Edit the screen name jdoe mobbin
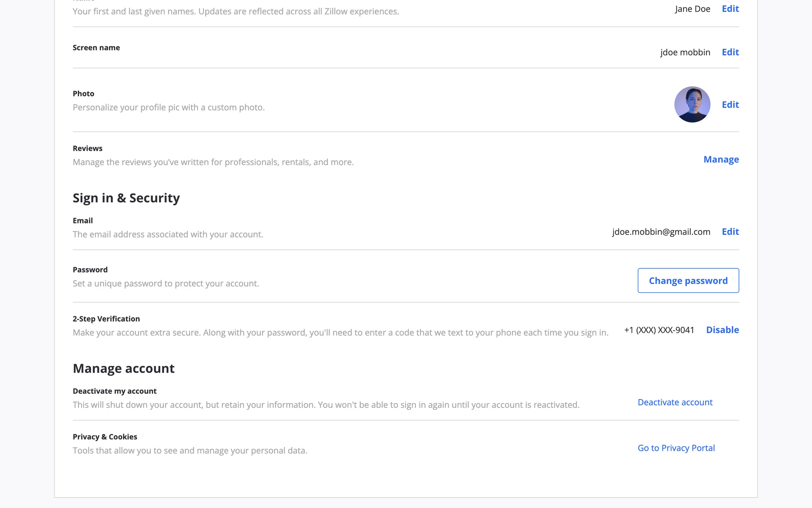Viewport: 812px width, 508px height. pyautogui.click(x=730, y=52)
